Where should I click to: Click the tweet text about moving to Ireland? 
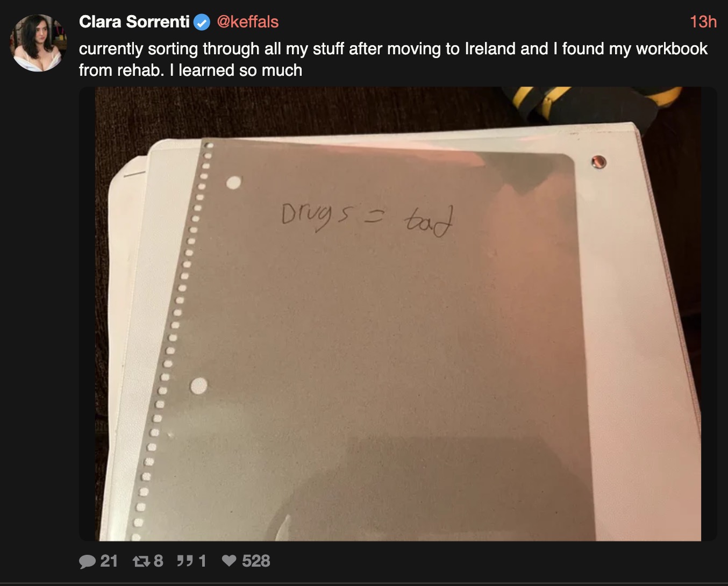(x=393, y=59)
